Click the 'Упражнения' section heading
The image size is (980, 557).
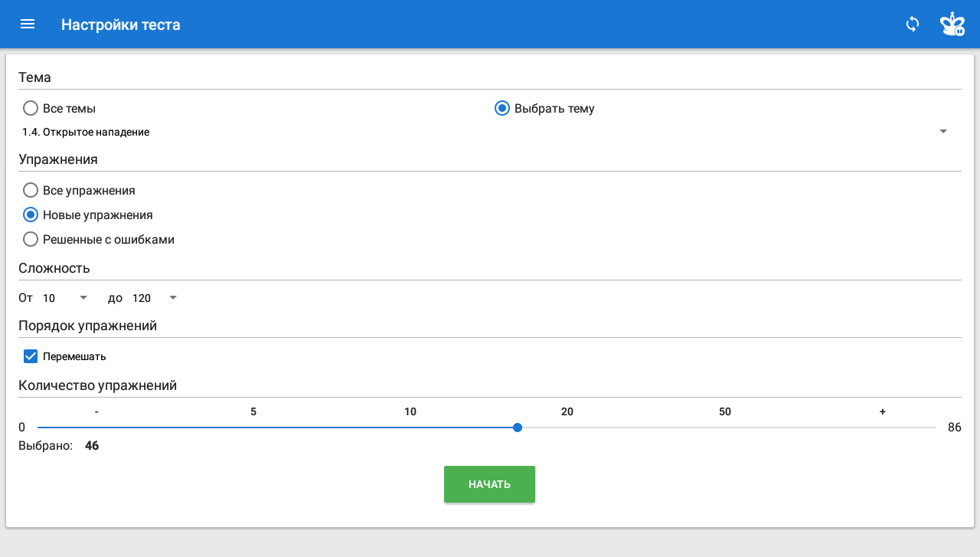[58, 159]
